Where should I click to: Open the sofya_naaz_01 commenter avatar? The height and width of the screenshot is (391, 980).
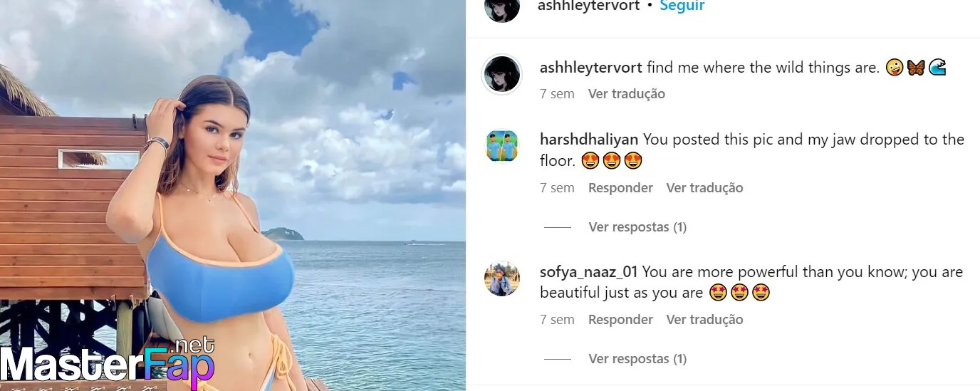point(502,278)
